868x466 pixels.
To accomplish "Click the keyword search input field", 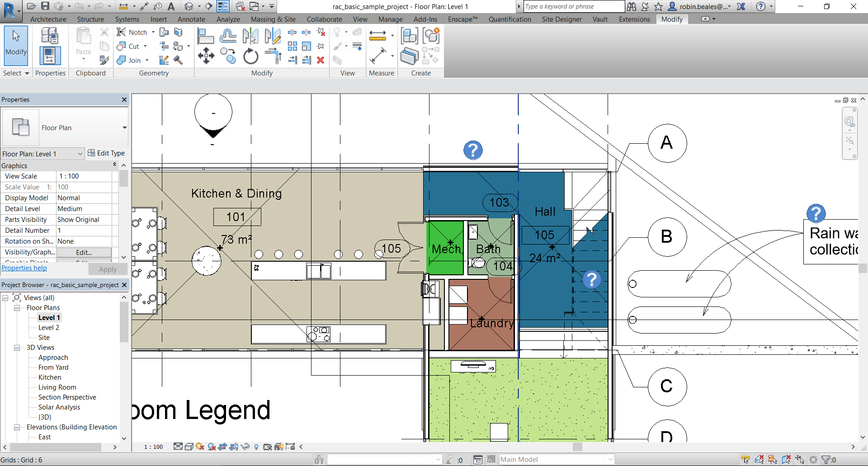I will 573,6.
